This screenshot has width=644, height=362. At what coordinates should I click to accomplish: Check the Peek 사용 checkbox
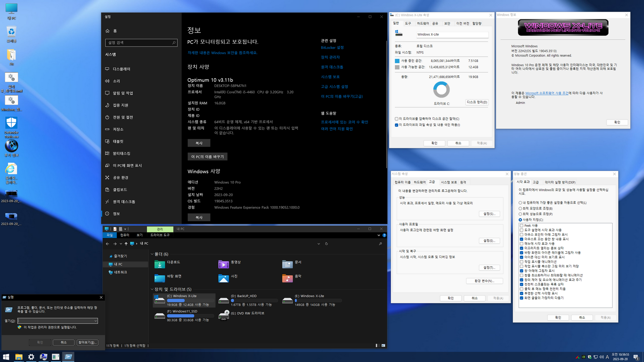(x=521, y=225)
